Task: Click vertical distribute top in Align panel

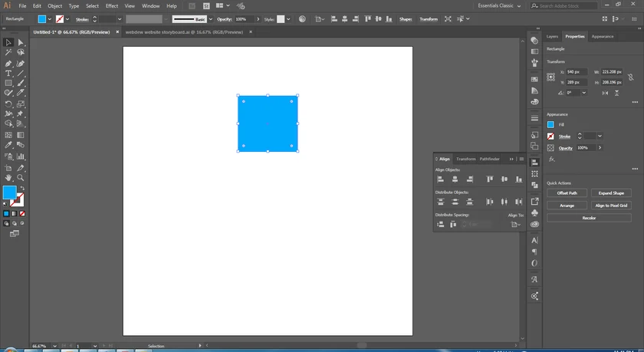Action: (x=440, y=202)
